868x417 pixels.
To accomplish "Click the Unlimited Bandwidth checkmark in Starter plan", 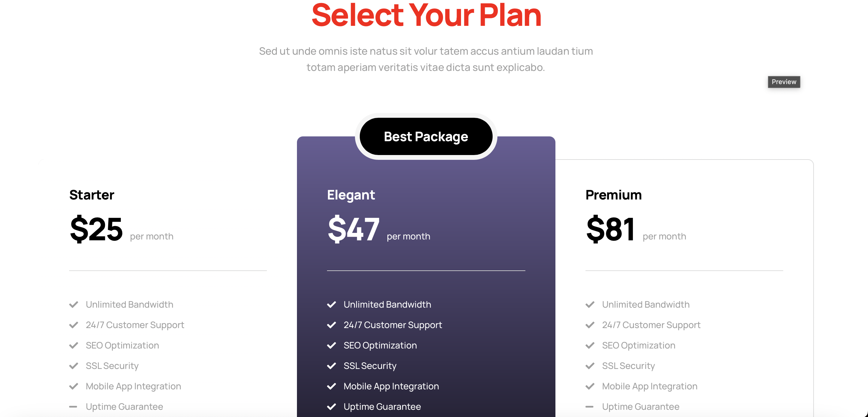I will coord(73,305).
